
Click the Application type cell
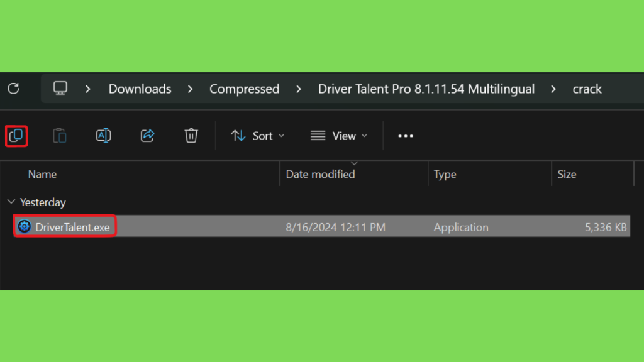tap(461, 227)
